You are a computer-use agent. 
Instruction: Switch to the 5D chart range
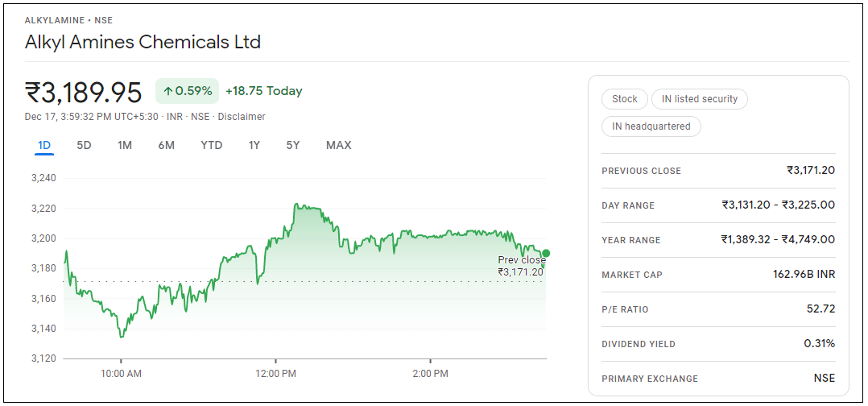pyautogui.click(x=84, y=146)
